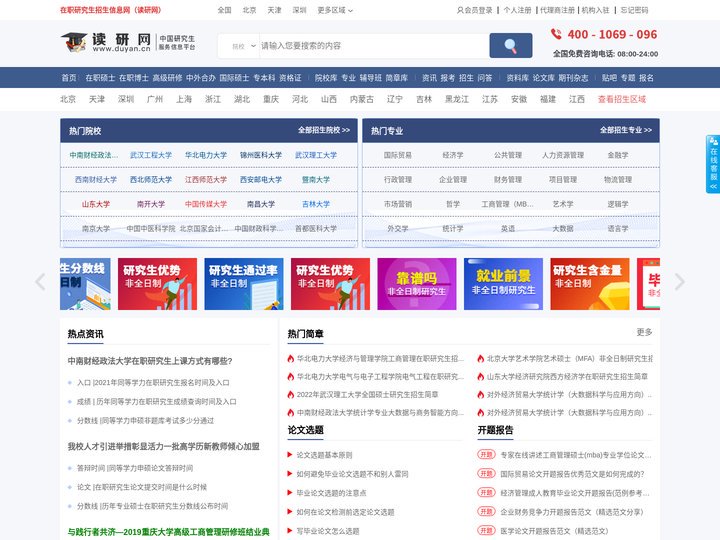Open headline 我校人才引进举措彰显活力
This screenshot has width=720, height=540.
[164, 446]
